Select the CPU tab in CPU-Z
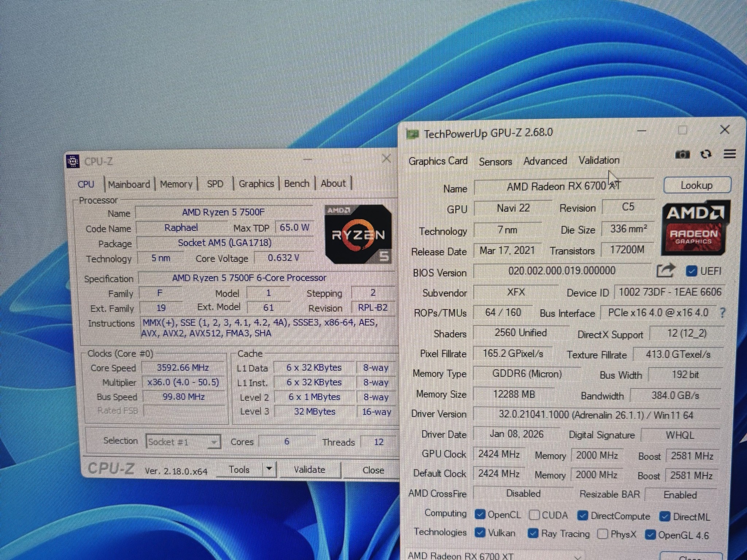 [x=86, y=184]
